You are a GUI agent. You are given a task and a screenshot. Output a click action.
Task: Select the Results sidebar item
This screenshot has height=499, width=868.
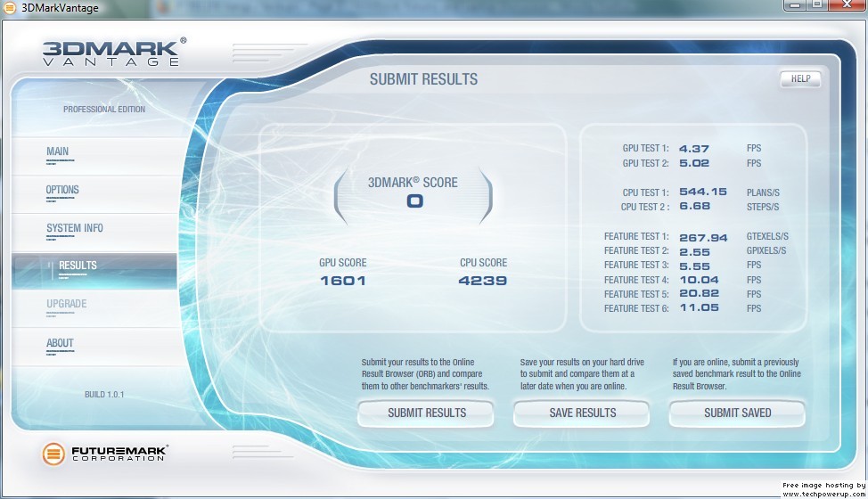(x=94, y=271)
